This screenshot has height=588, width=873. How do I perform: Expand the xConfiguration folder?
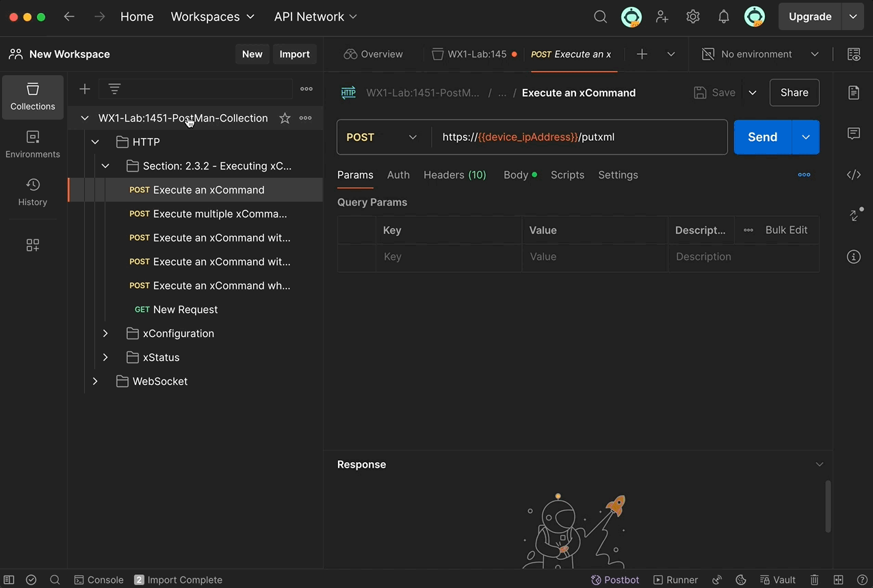coord(105,334)
